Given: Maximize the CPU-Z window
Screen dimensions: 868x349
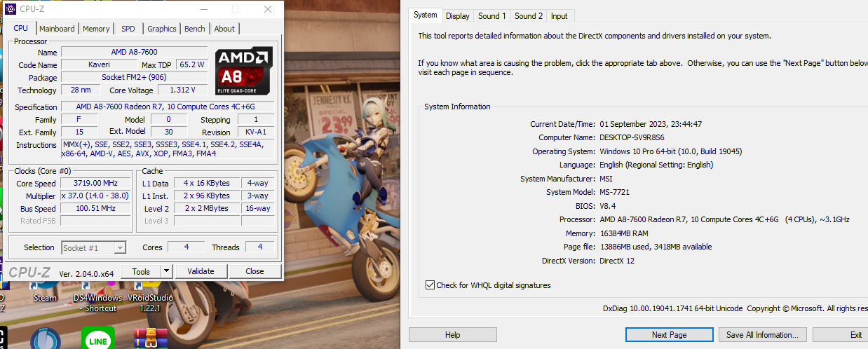Looking at the screenshot, I should click(x=235, y=10).
